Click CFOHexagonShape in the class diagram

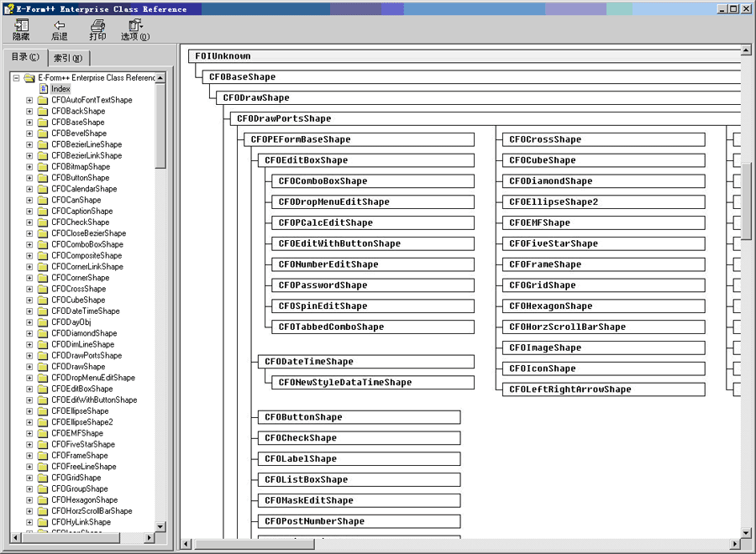551,306
